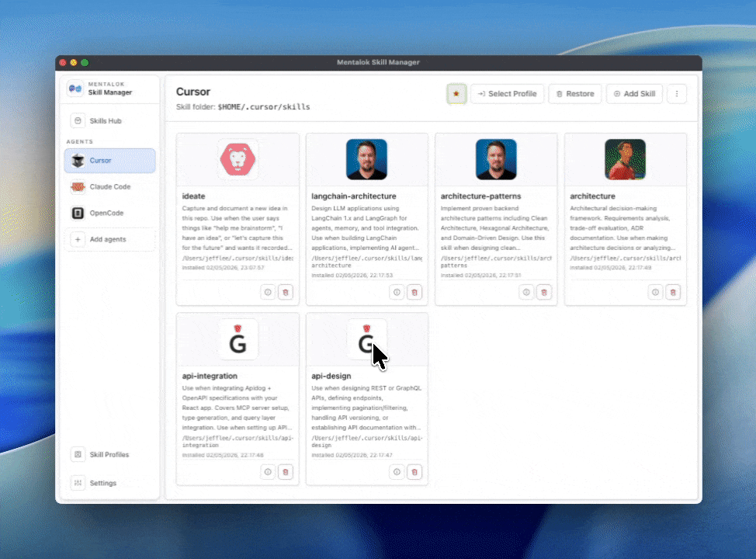
Task: Open Skill Profiles from the sidebar
Action: (109, 454)
